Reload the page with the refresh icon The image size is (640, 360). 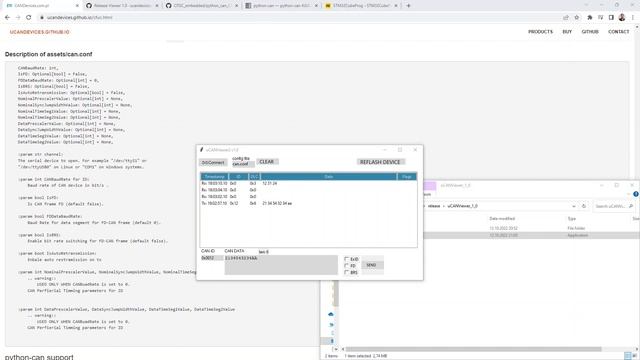(x=29, y=18)
